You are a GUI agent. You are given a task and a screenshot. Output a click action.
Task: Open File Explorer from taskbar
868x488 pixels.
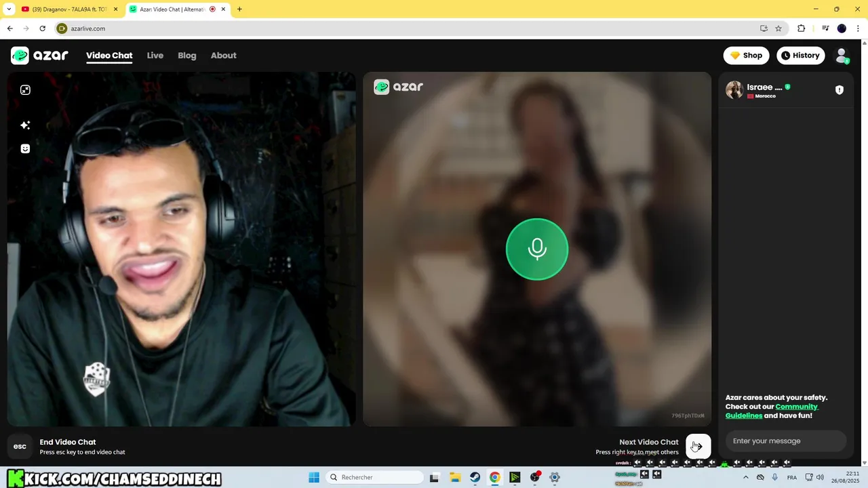[455, 477]
